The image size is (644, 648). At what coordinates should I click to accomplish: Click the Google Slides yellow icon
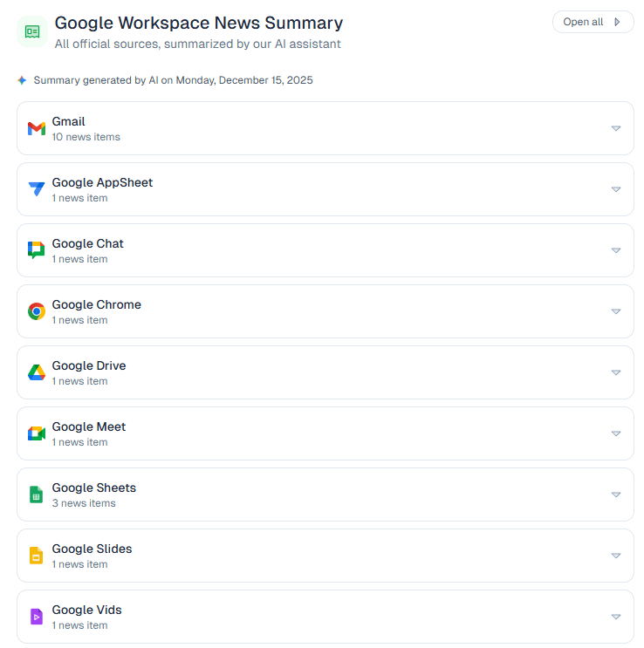pos(36,556)
